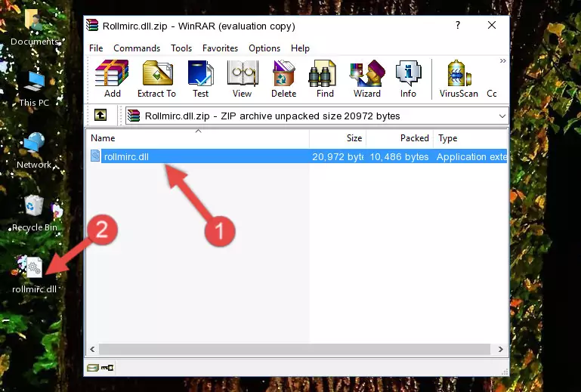Open the Tools menu
Viewport: 581px width, 392px height.
click(181, 48)
